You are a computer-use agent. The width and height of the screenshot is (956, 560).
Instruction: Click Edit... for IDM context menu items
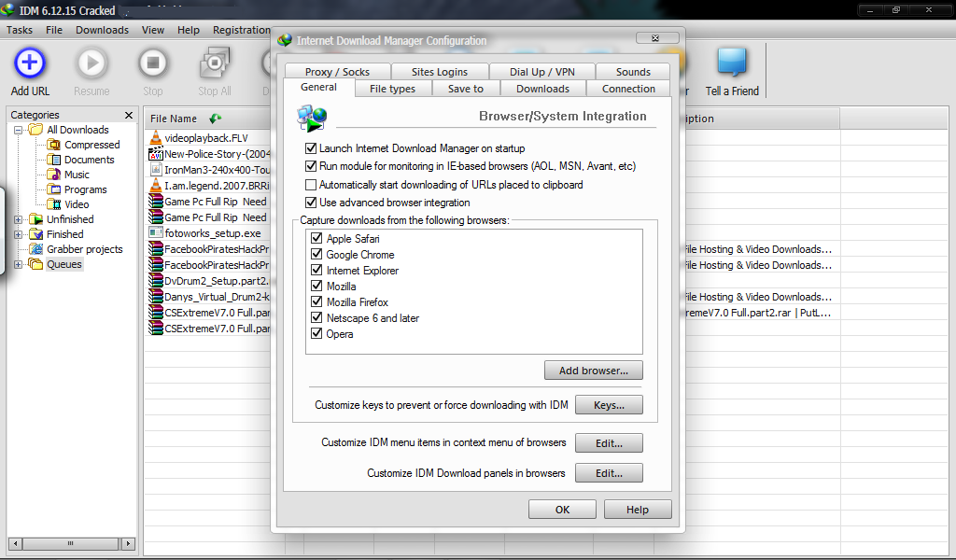coord(609,443)
